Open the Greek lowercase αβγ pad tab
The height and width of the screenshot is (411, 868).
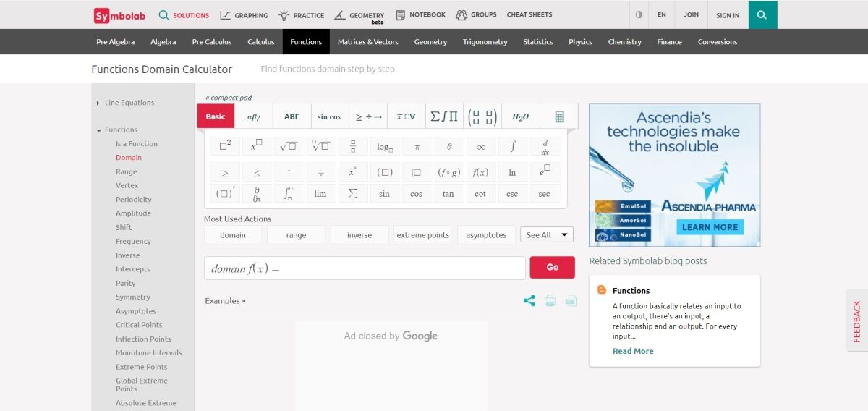point(253,116)
